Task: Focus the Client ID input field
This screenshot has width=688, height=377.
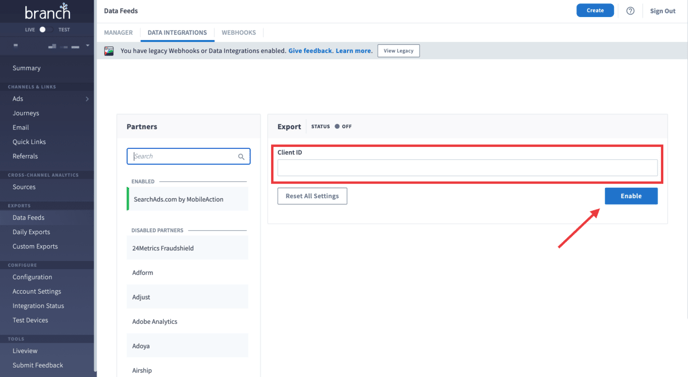Action: coord(467,168)
